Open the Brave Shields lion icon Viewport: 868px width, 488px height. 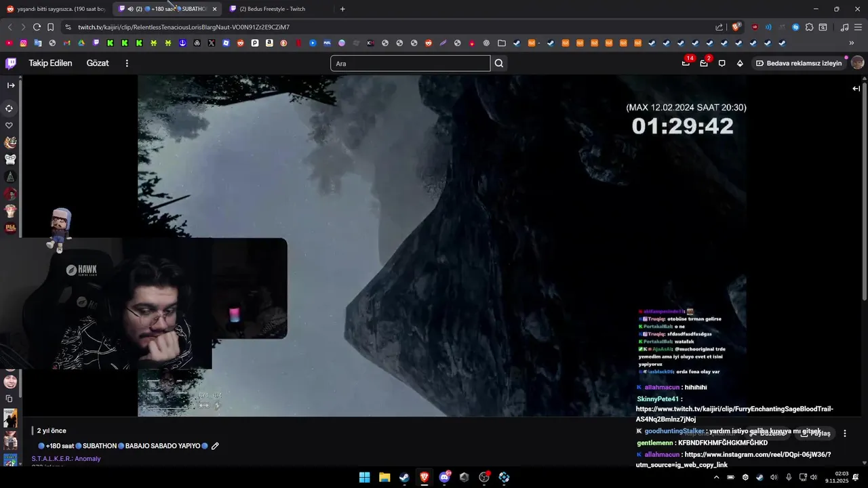[736, 27]
